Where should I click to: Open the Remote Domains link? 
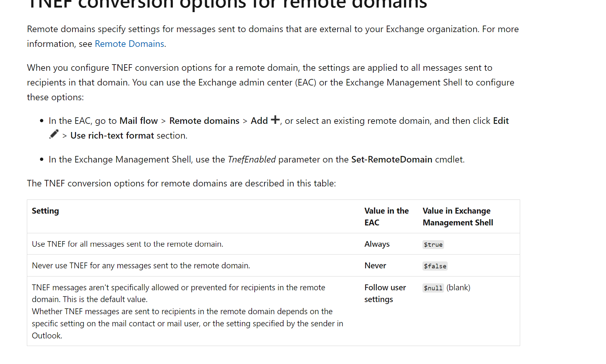[129, 44]
